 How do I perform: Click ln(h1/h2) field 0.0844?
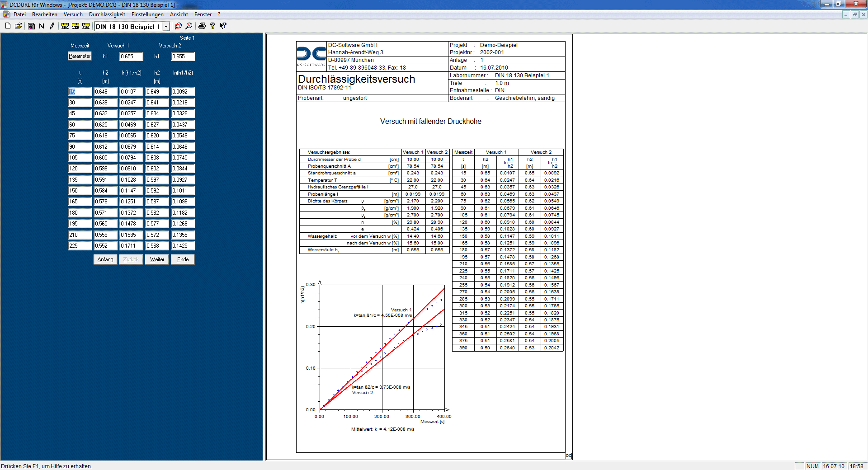(183, 169)
